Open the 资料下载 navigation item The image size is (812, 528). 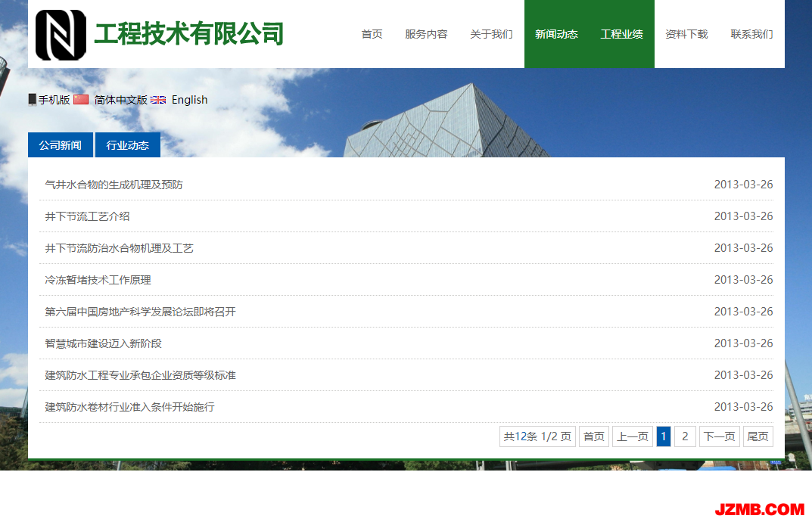tap(686, 34)
